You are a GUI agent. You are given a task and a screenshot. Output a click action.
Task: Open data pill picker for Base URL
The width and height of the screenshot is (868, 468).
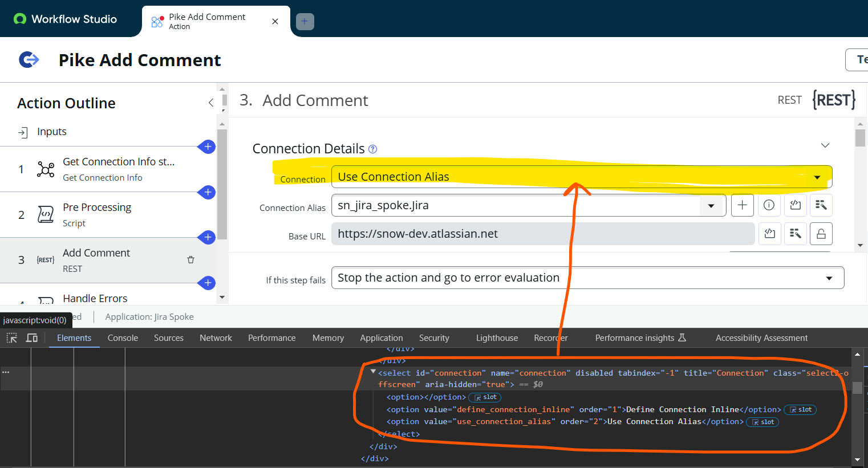pyautogui.click(x=796, y=234)
